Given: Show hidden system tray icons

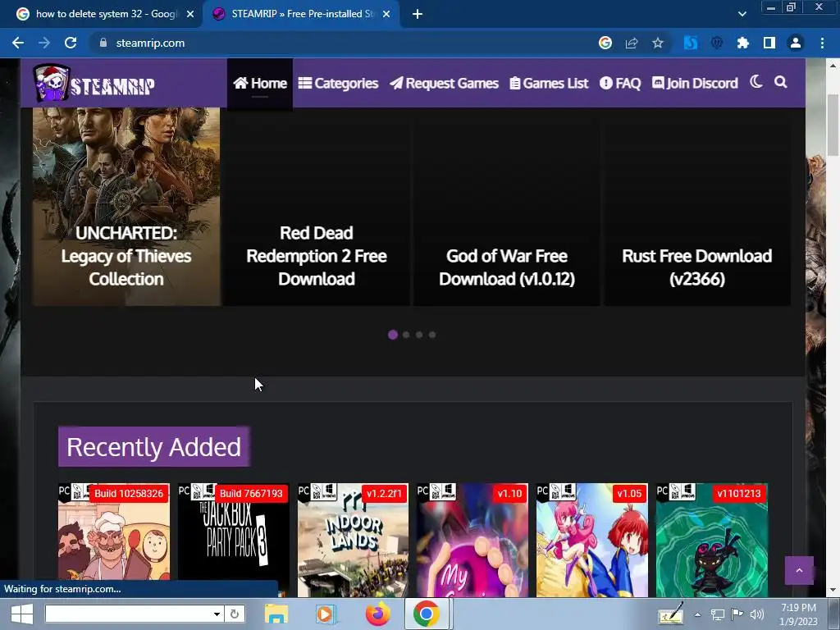Looking at the screenshot, I should click(697, 614).
